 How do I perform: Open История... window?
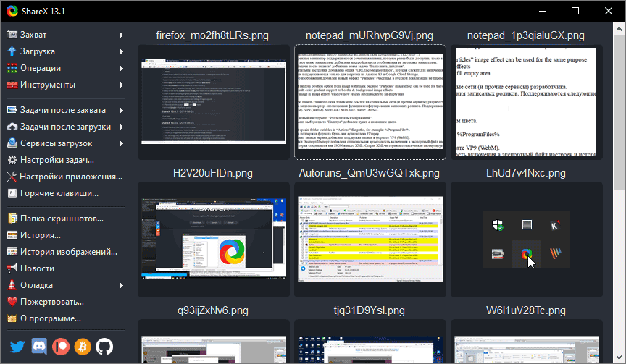click(65, 235)
